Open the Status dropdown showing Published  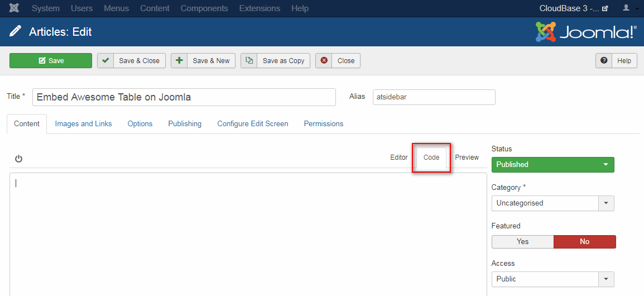tap(553, 164)
